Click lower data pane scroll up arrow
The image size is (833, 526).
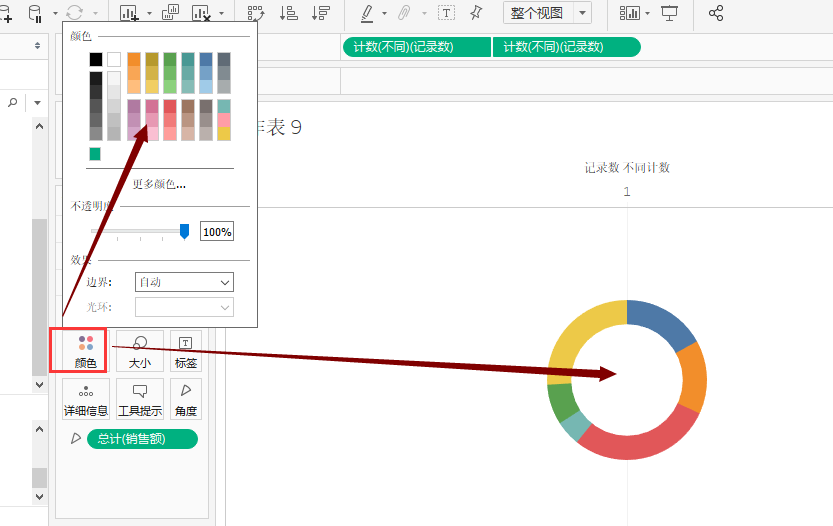tap(39, 429)
